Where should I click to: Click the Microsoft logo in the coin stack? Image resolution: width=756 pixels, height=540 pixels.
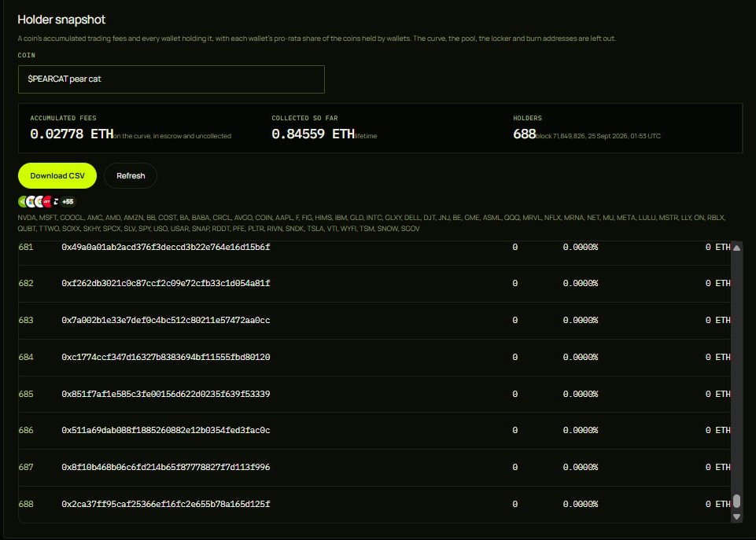(x=30, y=201)
